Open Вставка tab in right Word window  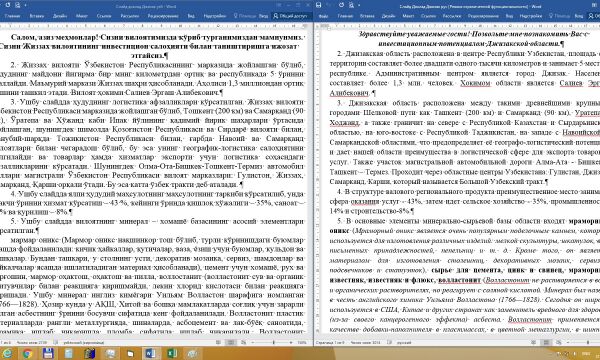click(x=367, y=16)
